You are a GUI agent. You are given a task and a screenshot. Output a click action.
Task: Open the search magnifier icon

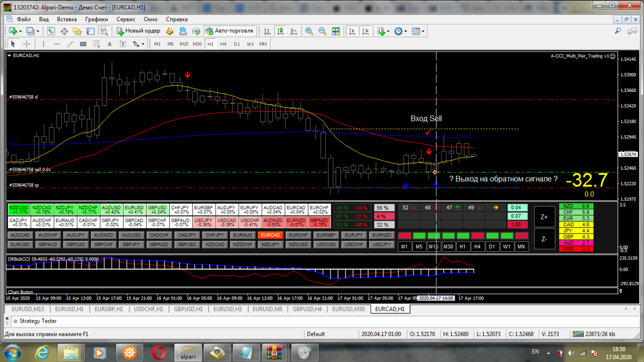pyautogui.click(x=618, y=31)
